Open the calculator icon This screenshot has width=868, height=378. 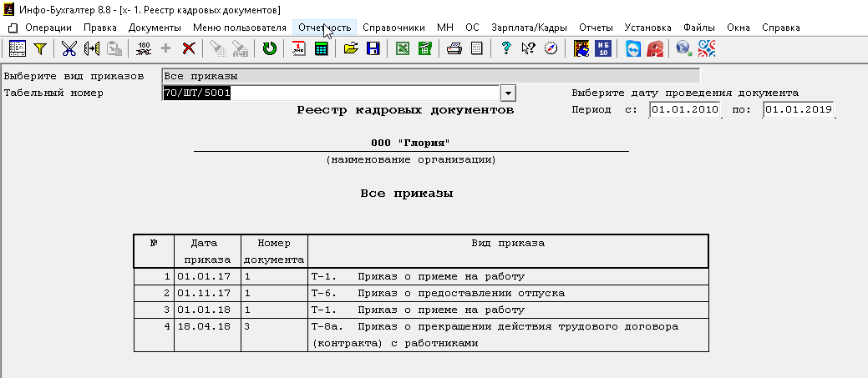(x=321, y=48)
